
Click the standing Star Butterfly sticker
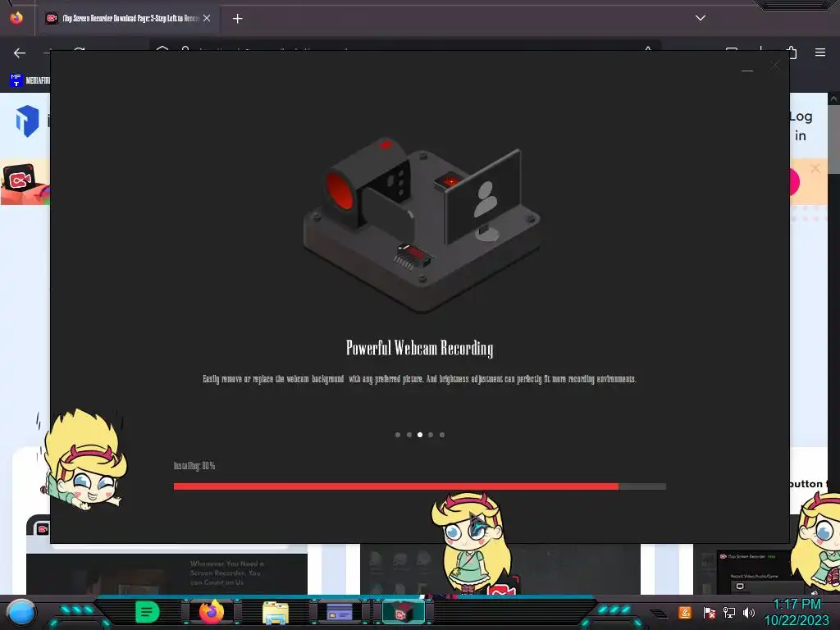(x=470, y=543)
